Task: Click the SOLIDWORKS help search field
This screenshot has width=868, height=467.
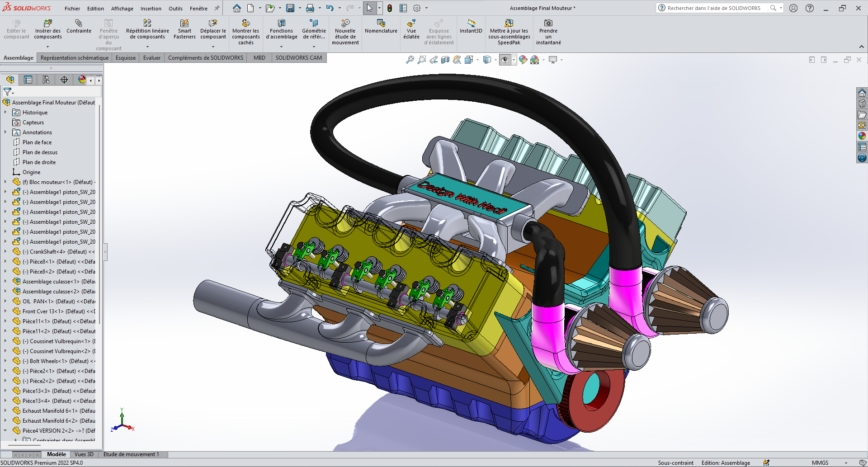Action: click(x=714, y=8)
